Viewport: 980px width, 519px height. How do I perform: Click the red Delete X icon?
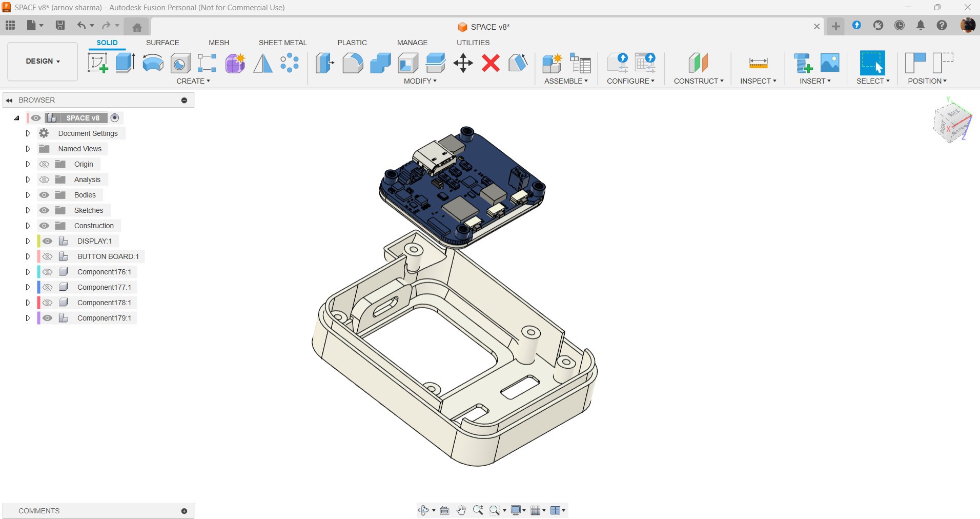pos(491,63)
